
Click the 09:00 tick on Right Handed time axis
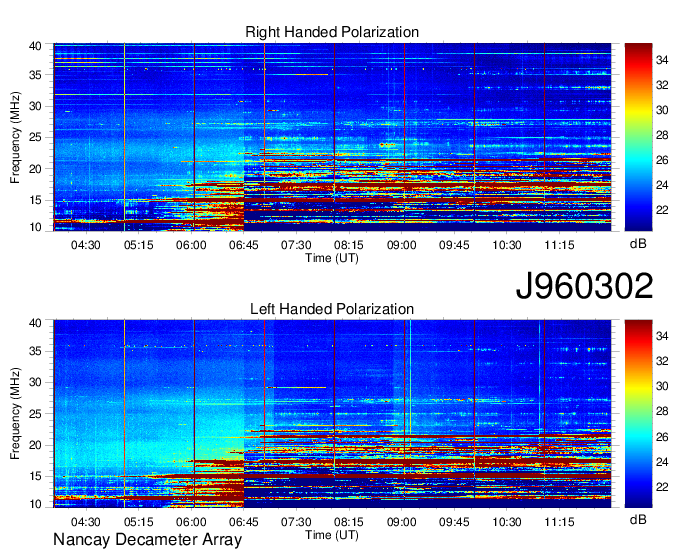(402, 245)
